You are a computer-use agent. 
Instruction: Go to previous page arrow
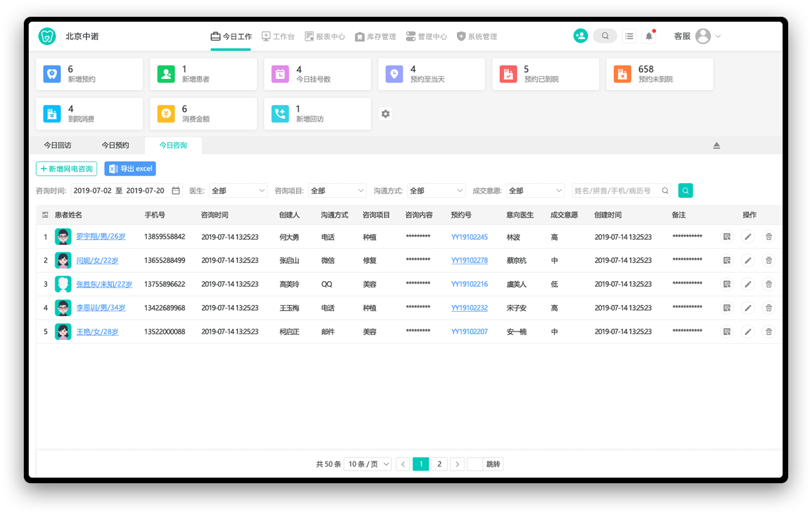click(x=403, y=464)
